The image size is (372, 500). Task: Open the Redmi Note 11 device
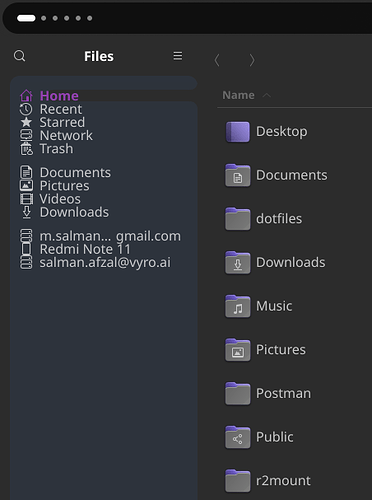point(85,249)
